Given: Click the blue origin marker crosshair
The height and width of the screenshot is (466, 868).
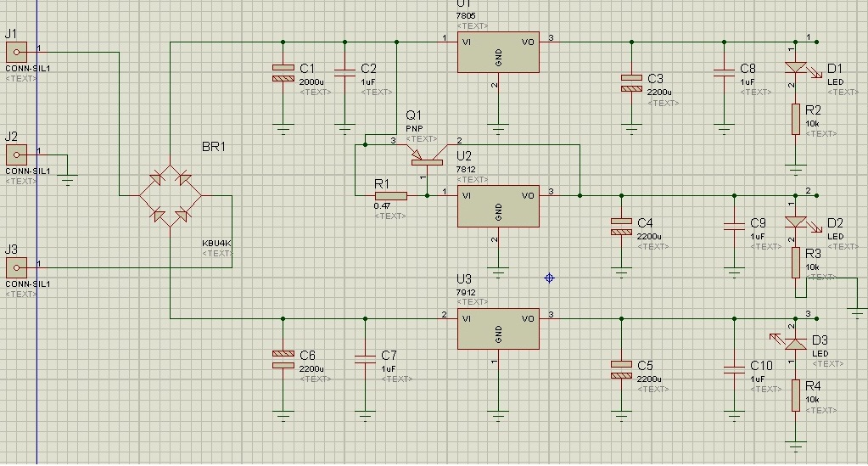Looking at the screenshot, I should [x=549, y=278].
